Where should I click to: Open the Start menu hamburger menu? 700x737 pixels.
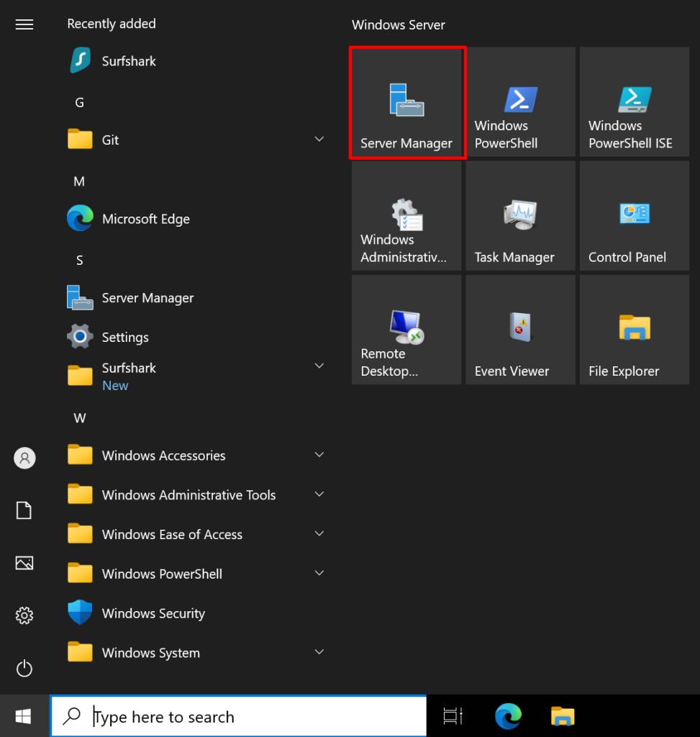click(x=24, y=24)
